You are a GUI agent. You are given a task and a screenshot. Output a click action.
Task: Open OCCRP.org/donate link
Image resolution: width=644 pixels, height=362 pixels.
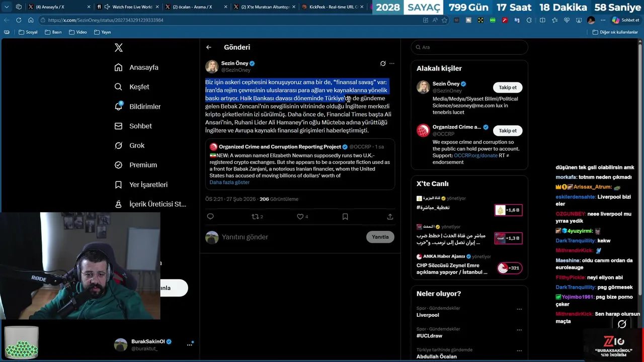click(x=475, y=156)
